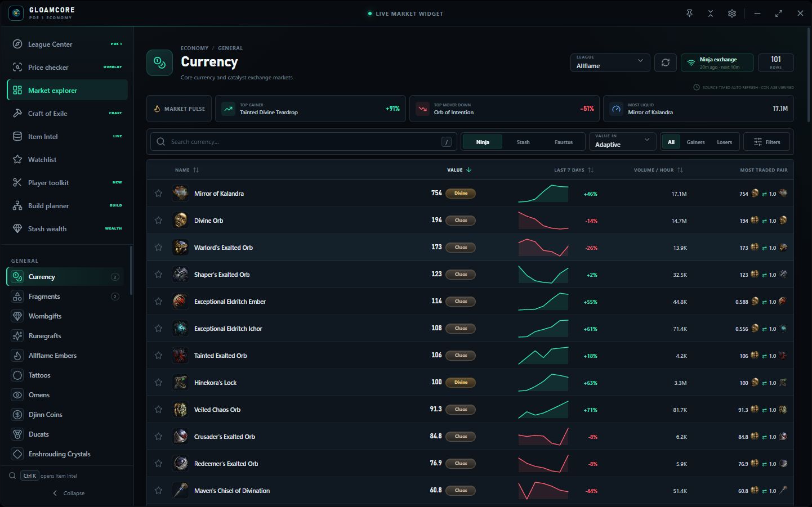Open League Center in sidebar
Viewport: 812px width, 507px height.
tap(68, 44)
